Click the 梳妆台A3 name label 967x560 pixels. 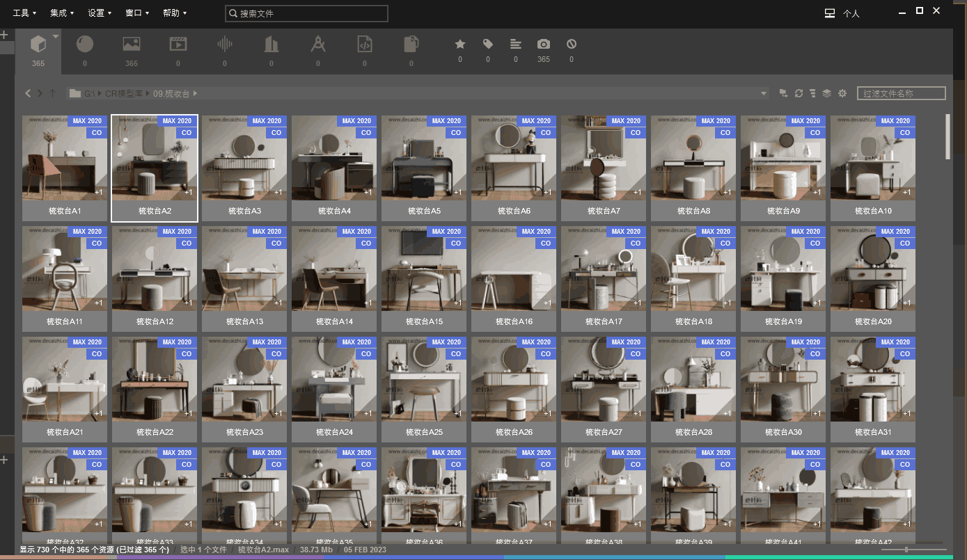tap(244, 211)
